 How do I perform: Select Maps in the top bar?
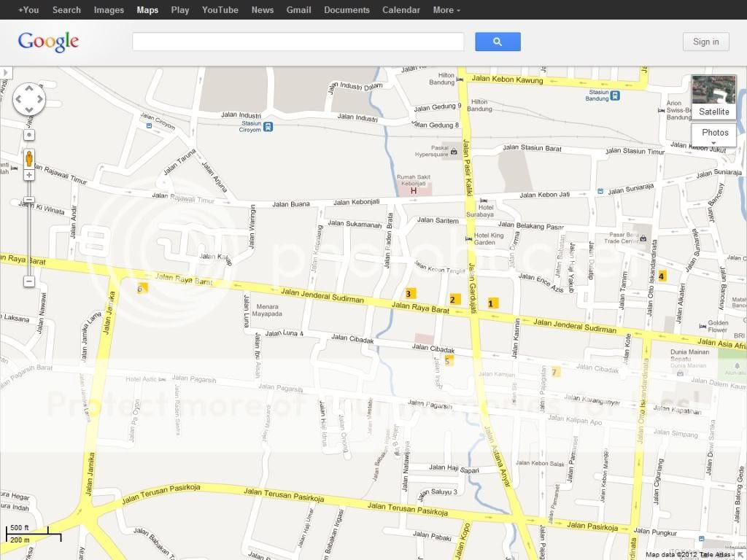tap(147, 10)
